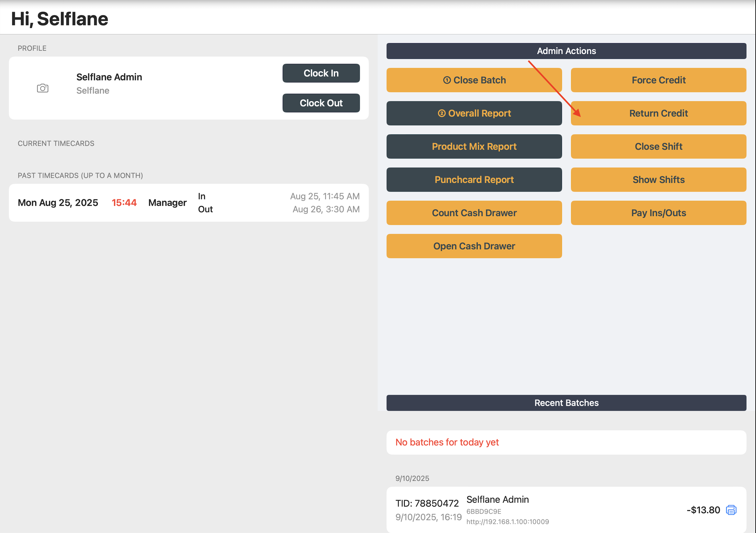Image resolution: width=756 pixels, height=533 pixels.
Task: Click Show Shifts button
Action: pyautogui.click(x=658, y=180)
